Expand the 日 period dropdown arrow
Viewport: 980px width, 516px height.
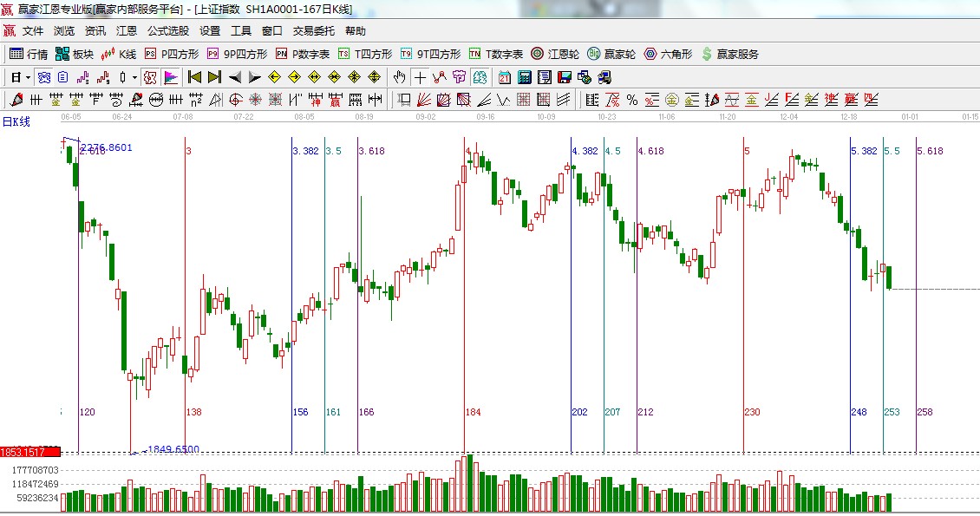pyautogui.click(x=28, y=77)
